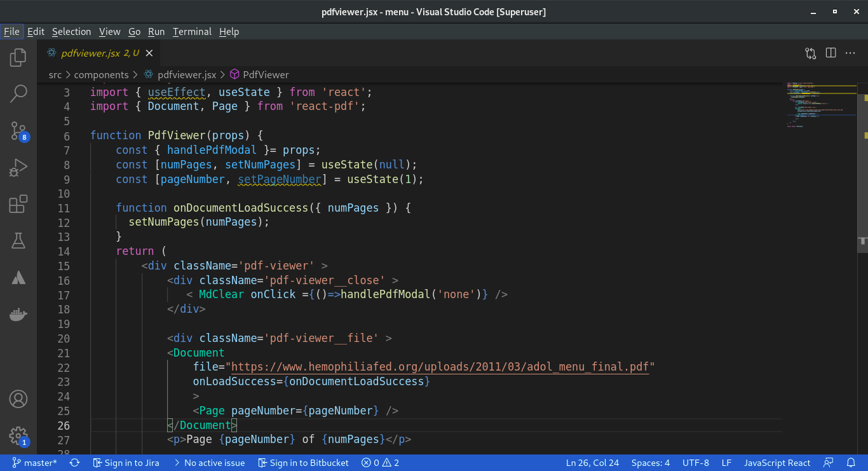Split the editor to the right
This screenshot has width=868, height=471.
831,53
